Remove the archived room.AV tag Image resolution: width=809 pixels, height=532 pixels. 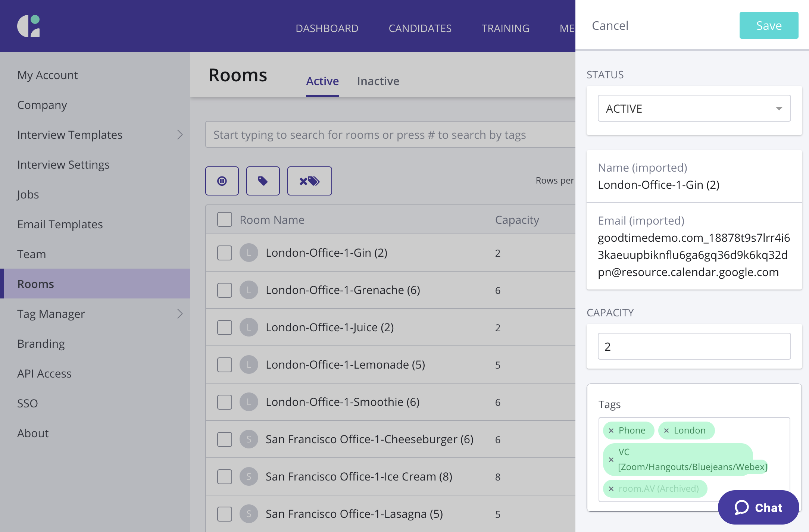click(x=611, y=489)
